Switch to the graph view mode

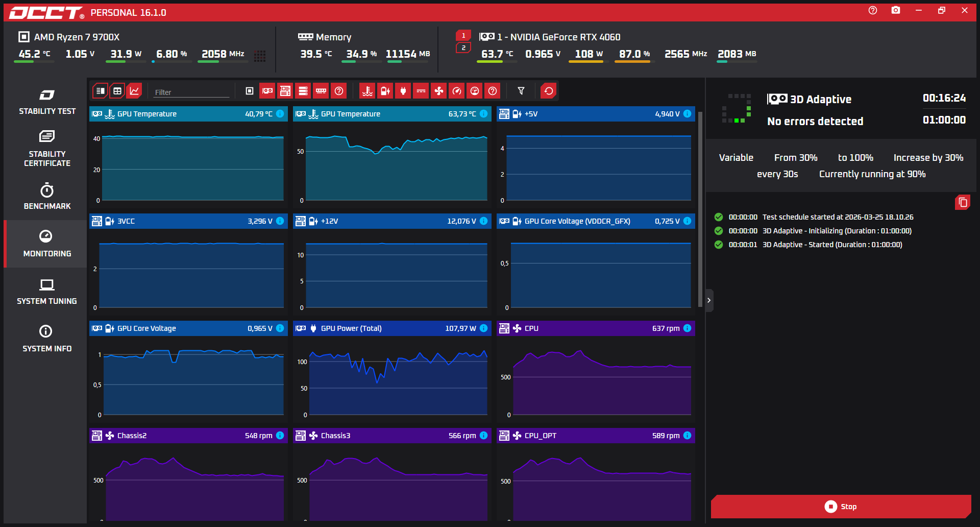coord(134,91)
